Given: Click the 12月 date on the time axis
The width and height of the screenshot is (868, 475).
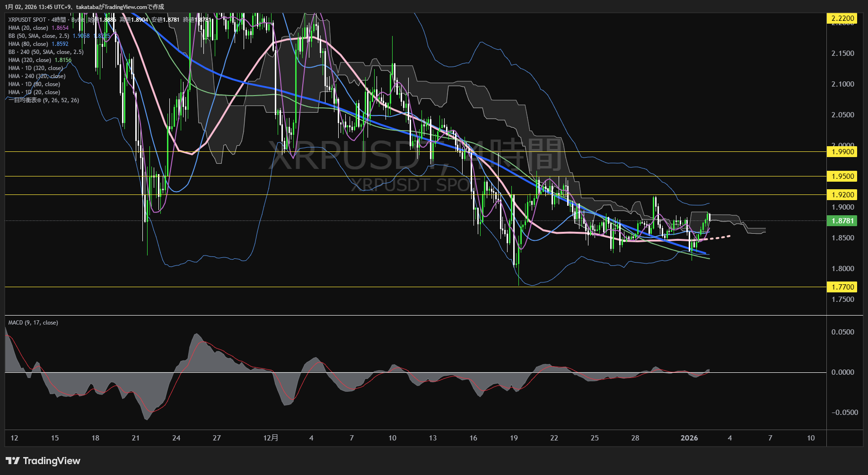Looking at the screenshot, I should tap(271, 438).
